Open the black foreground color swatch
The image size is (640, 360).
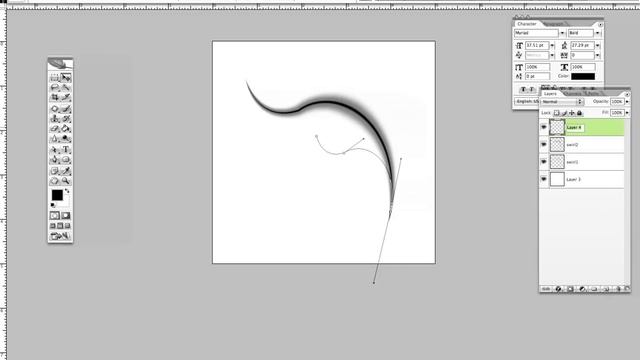(x=57, y=195)
